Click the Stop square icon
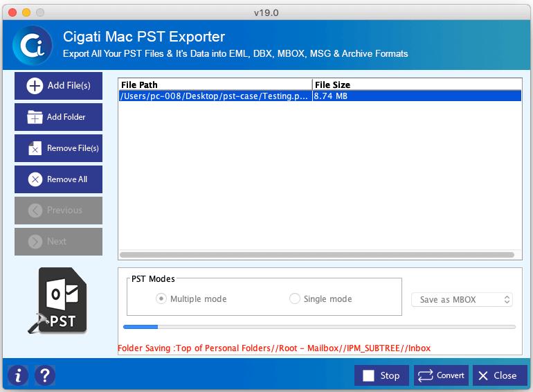This screenshot has width=533, height=392. pos(368,375)
